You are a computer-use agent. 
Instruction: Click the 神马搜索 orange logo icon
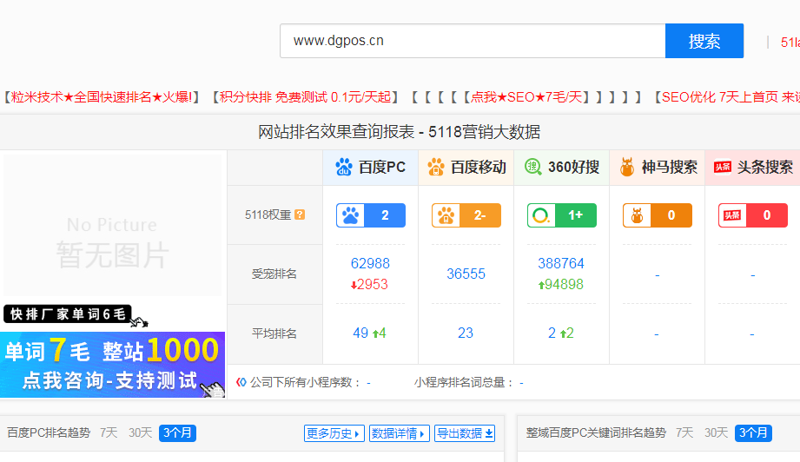628,167
